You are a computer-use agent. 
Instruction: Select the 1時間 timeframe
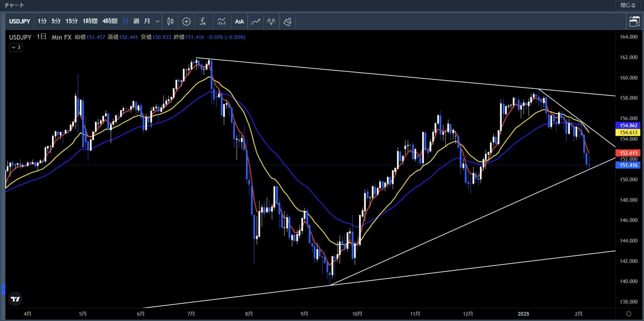90,21
